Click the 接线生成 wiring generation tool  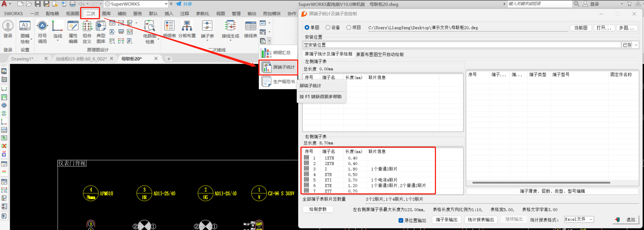[230, 26]
